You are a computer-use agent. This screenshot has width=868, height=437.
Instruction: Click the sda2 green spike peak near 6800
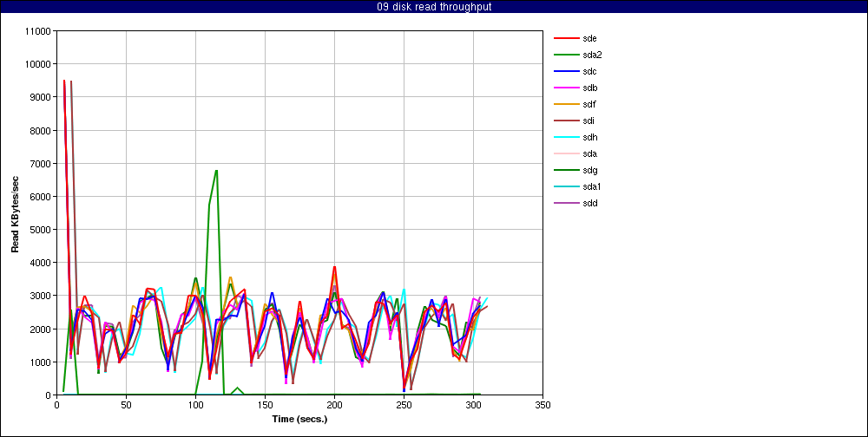click(x=216, y=170)
